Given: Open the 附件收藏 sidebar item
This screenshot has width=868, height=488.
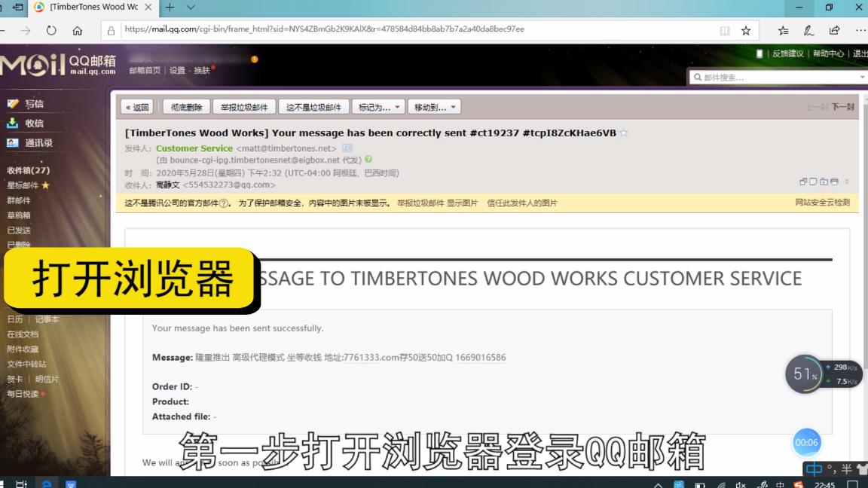Looking at the screenshot, I should [23, 349].
